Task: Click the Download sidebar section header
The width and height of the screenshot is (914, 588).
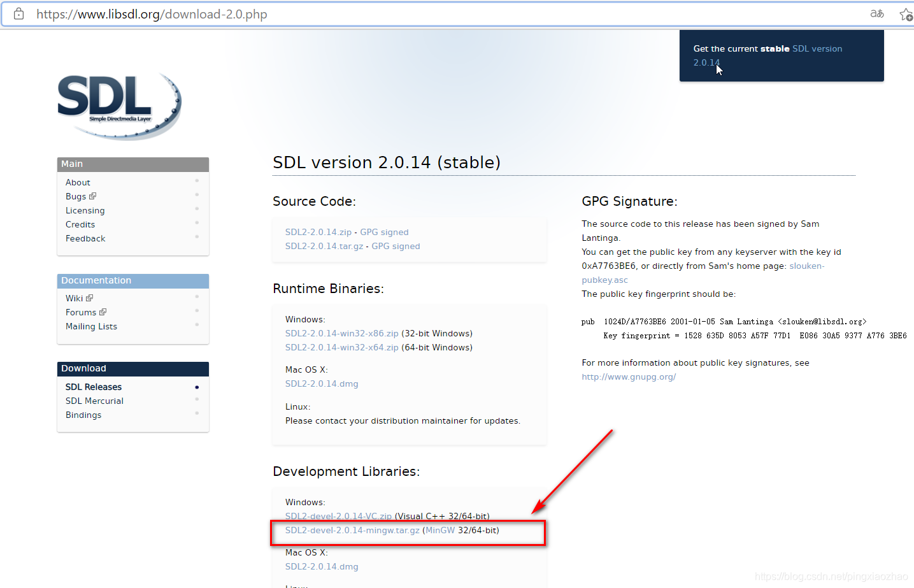Action: coord(133,369)
